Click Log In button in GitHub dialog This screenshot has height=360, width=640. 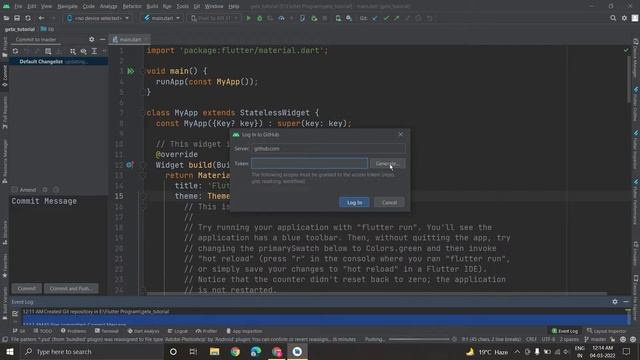pos(354,202)
